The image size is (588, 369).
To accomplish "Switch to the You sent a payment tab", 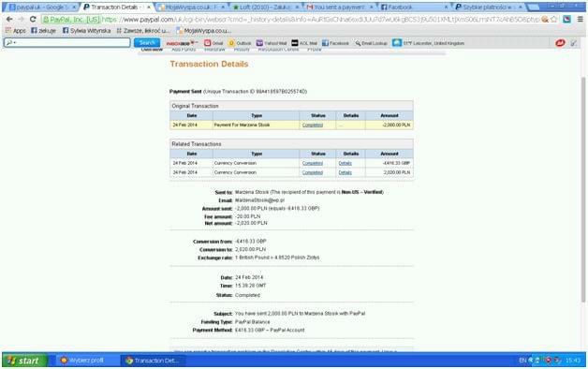I will click(339, 7).
